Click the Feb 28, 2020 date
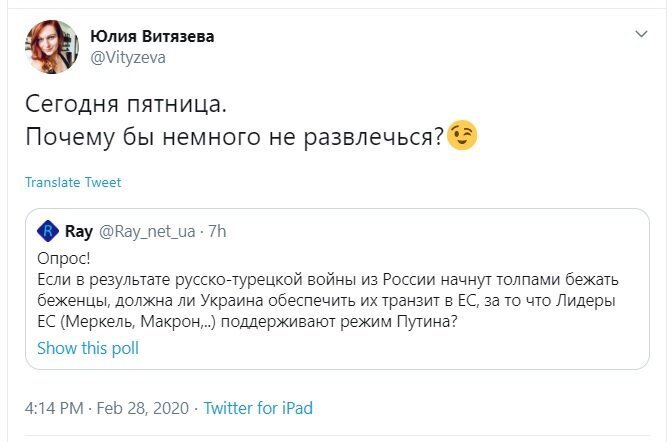The image size is (672, 442). pyautogui.click(x=142, y=408)
